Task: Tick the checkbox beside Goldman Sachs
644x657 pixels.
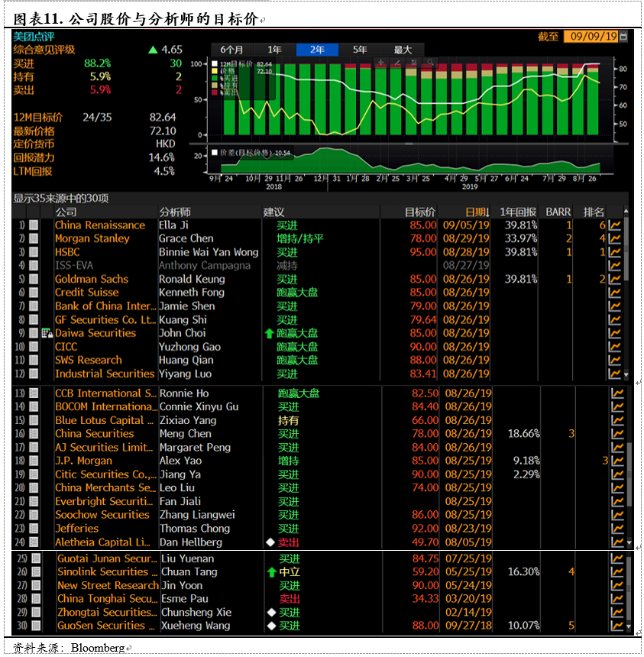Action: [34, 279]
